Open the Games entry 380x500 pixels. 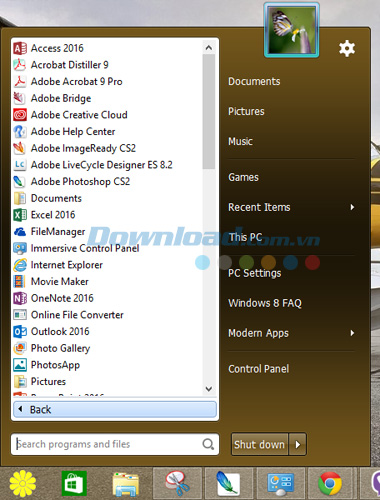[243, 177]
